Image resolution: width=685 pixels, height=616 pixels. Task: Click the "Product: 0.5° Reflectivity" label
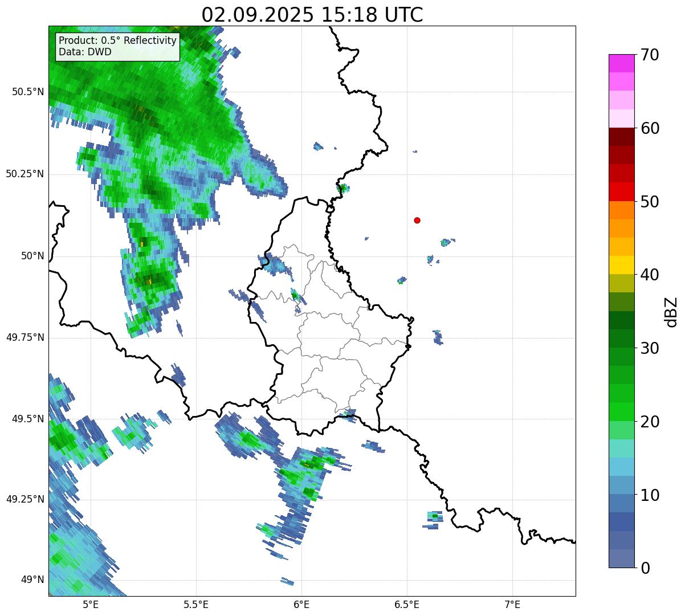[118, 40]
